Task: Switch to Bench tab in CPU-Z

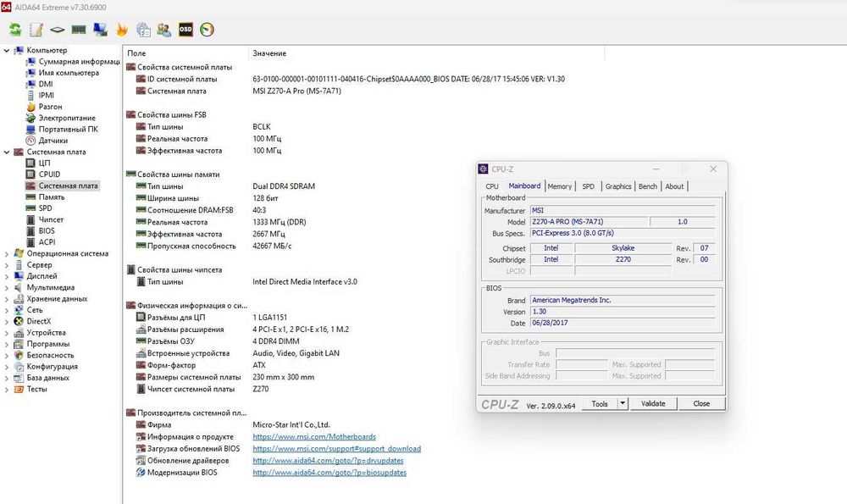Action: click(x=648, y=186)
